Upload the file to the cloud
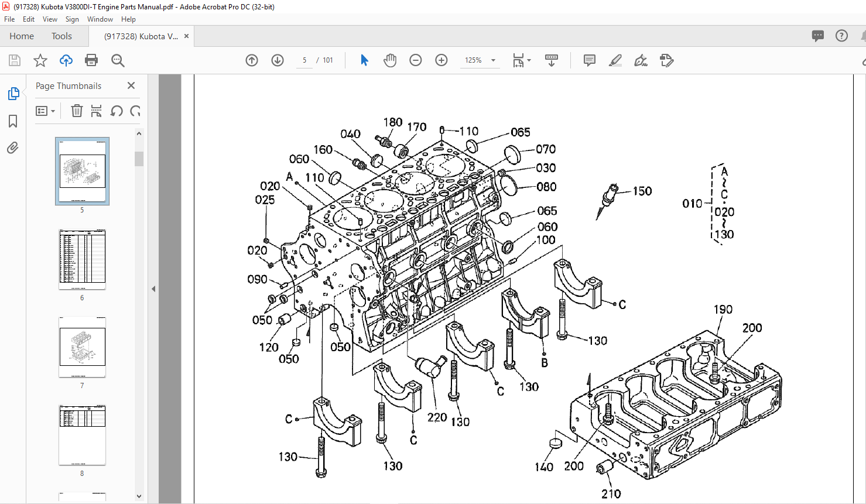Image resolution: width=866 pixels, height=504 pixels. click(x=66, y=60)
